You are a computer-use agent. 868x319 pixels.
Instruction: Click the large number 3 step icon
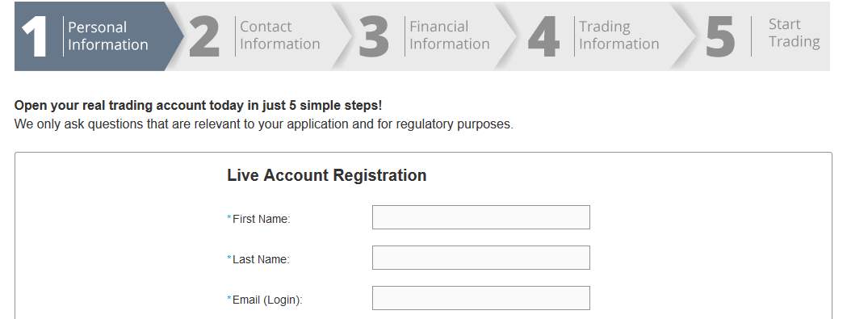(x=374, y=36)
